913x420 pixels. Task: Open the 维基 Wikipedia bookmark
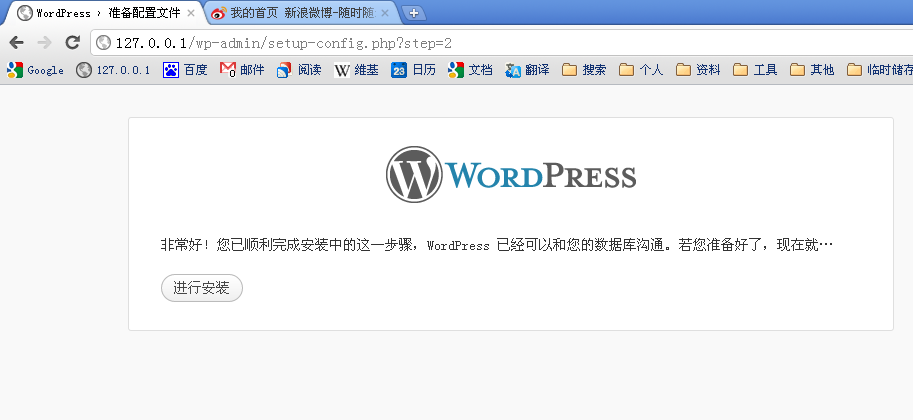click(356, 70)
